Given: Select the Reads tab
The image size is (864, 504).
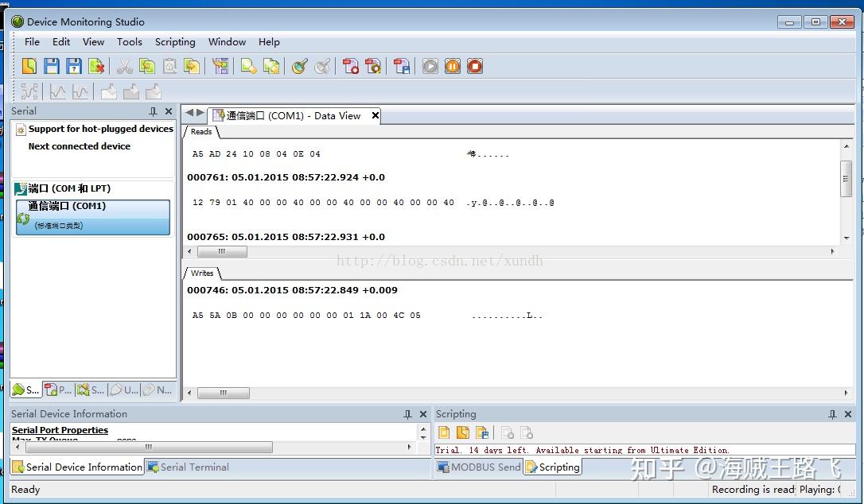Looking at the screenshot, I should pos(201,132).
